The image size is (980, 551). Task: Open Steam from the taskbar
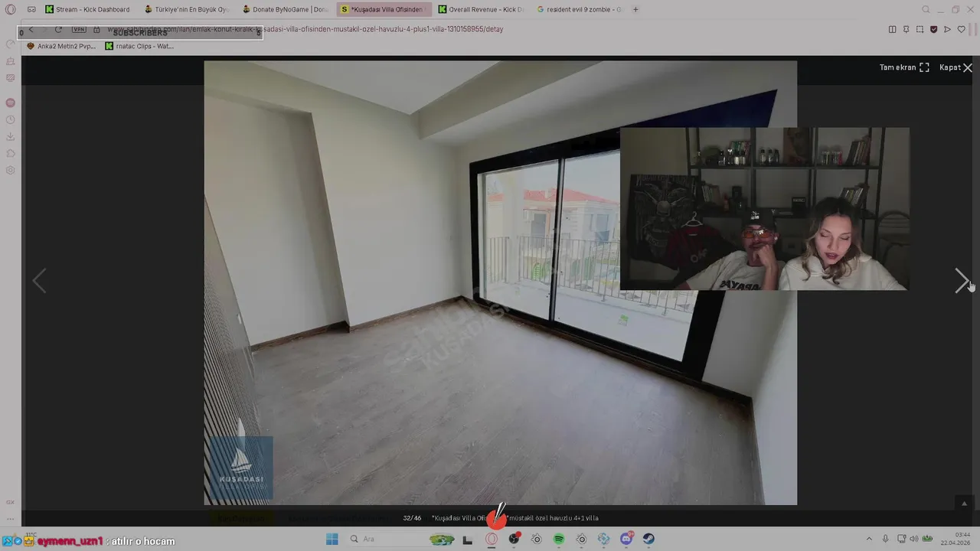(648, 539)
